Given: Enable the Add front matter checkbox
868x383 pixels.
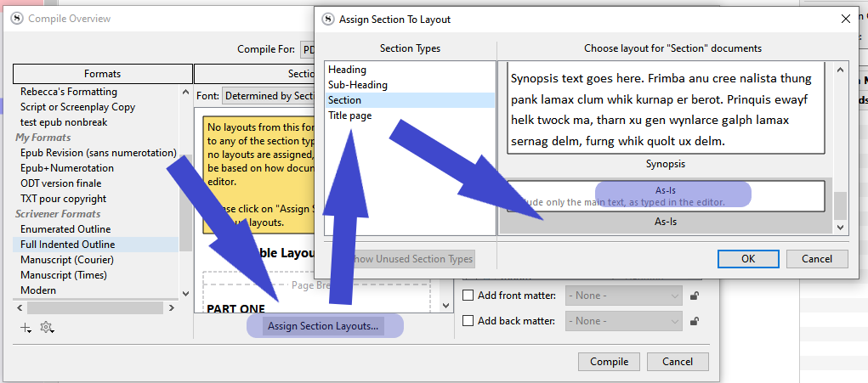Looking at the screenshot, I should click(x=468, y=296).
